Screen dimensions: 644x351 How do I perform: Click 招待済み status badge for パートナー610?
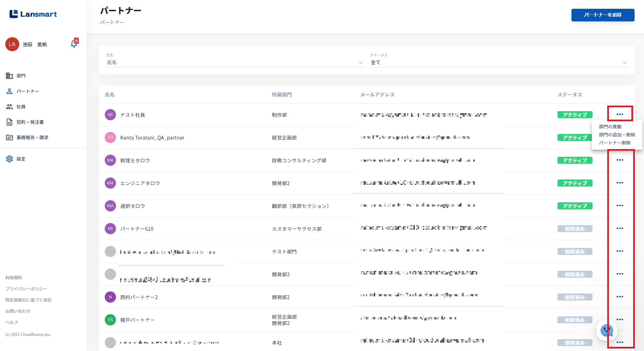[x=575, y=229]
